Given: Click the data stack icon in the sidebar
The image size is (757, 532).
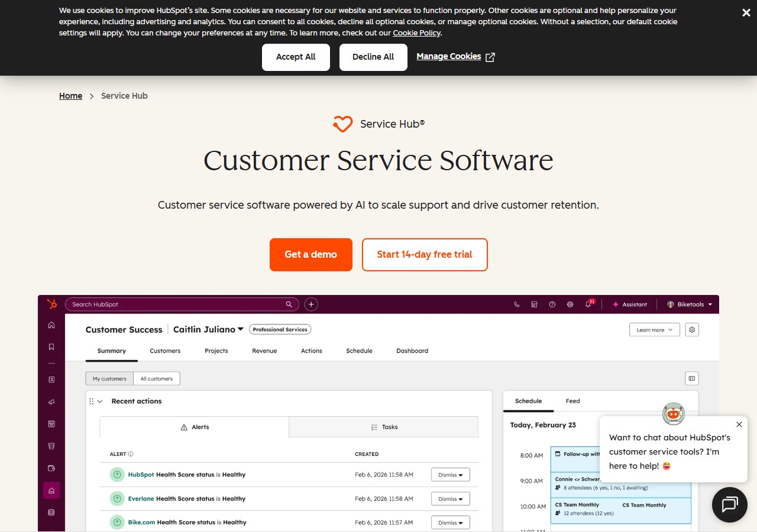Looking at the screenshot, I should coord(51,512).
